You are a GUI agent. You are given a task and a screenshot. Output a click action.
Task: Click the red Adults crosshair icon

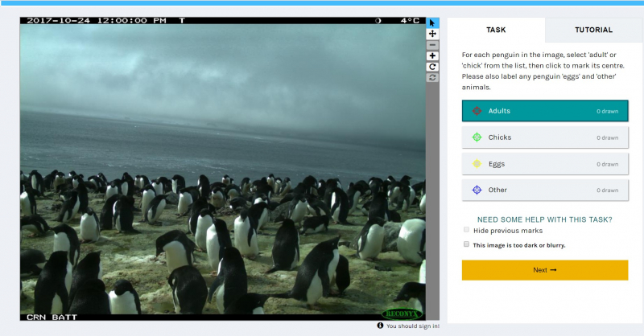477,111
